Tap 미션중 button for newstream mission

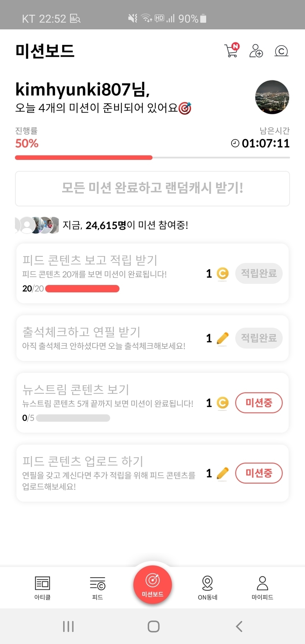click(259, 402)
